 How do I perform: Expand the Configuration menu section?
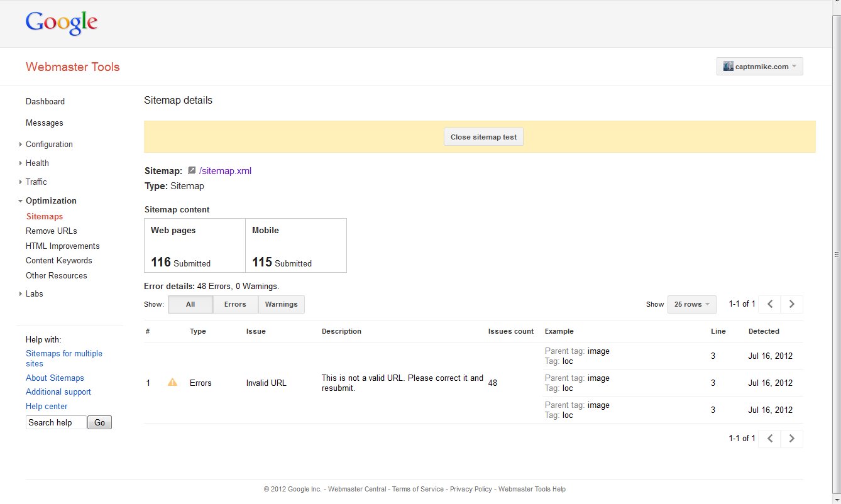point(49,144)
